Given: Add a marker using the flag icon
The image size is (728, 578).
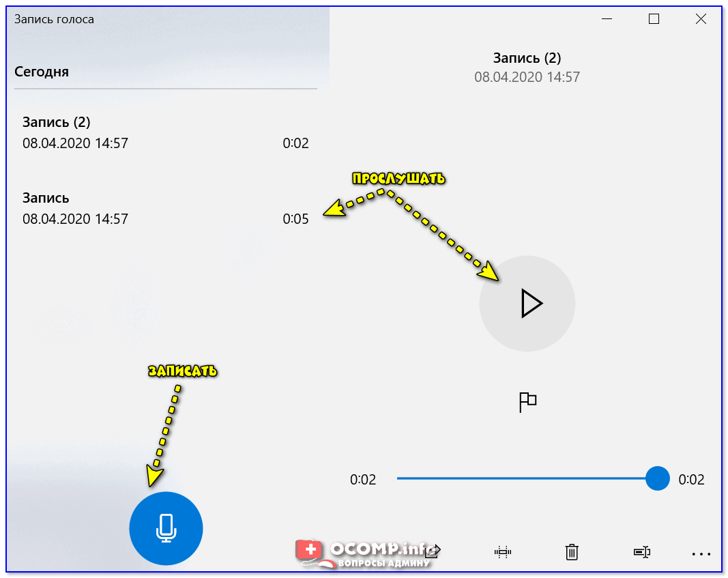Looking at the screenshot, I should (527, 402).
